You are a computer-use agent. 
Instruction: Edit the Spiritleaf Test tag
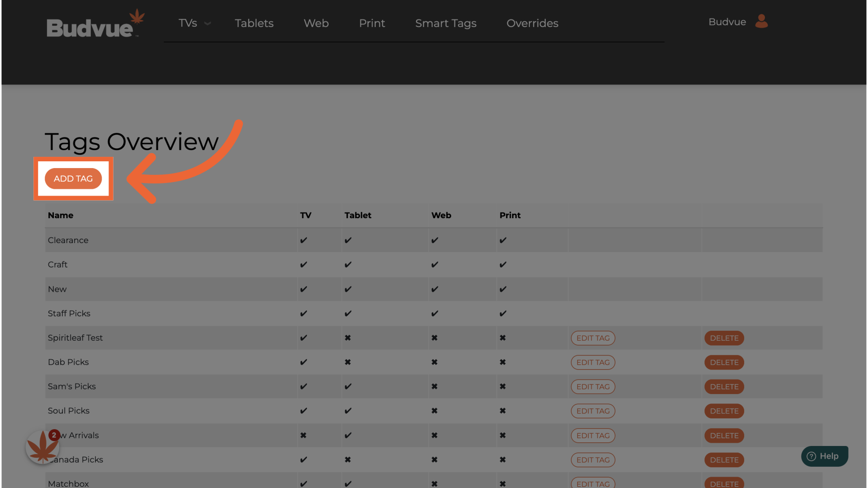point(593,338)
